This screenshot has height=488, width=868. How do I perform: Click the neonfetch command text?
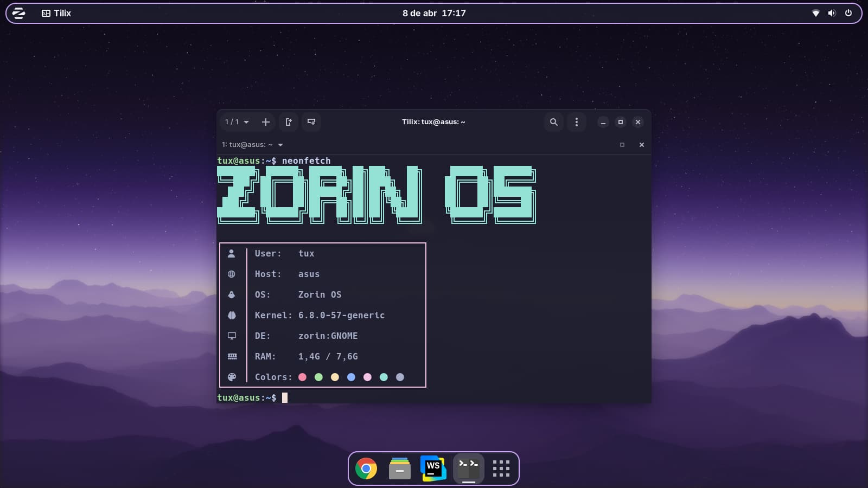pyautogui.click(x=306, y=160)
